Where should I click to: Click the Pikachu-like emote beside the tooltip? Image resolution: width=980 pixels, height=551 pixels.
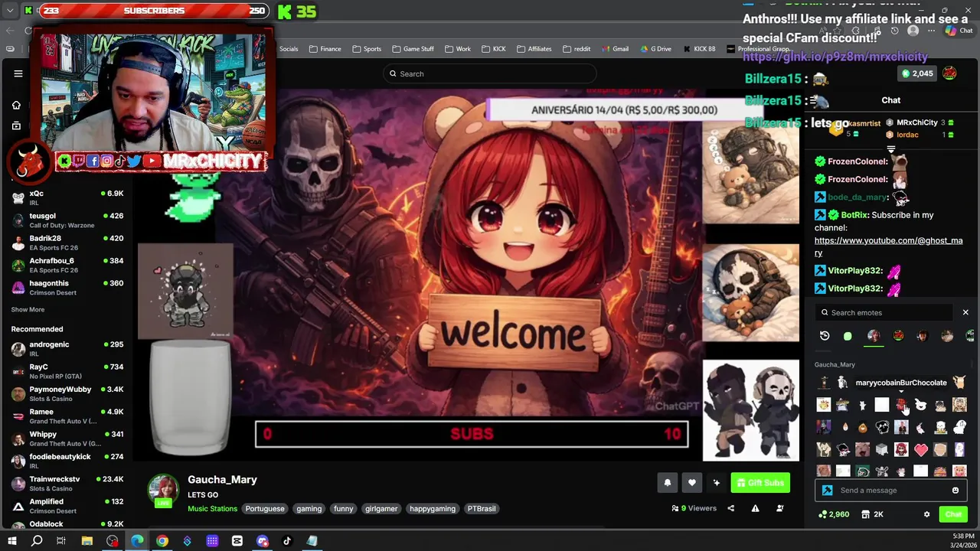[x=959, y=382]
